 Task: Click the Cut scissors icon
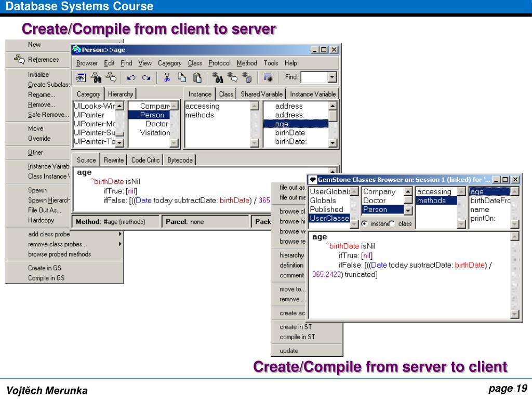pyautogui.click(x=167, y=78)
